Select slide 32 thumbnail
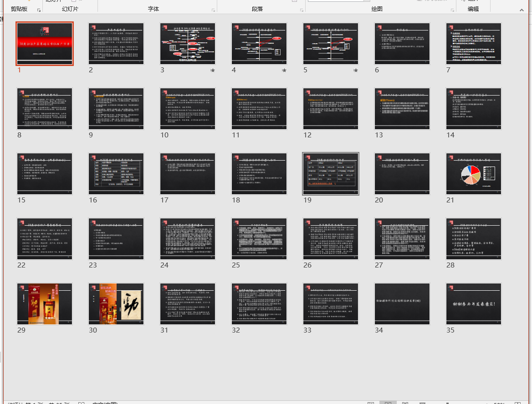This screenshot has height=404, width=532. [x=259, y=304]
